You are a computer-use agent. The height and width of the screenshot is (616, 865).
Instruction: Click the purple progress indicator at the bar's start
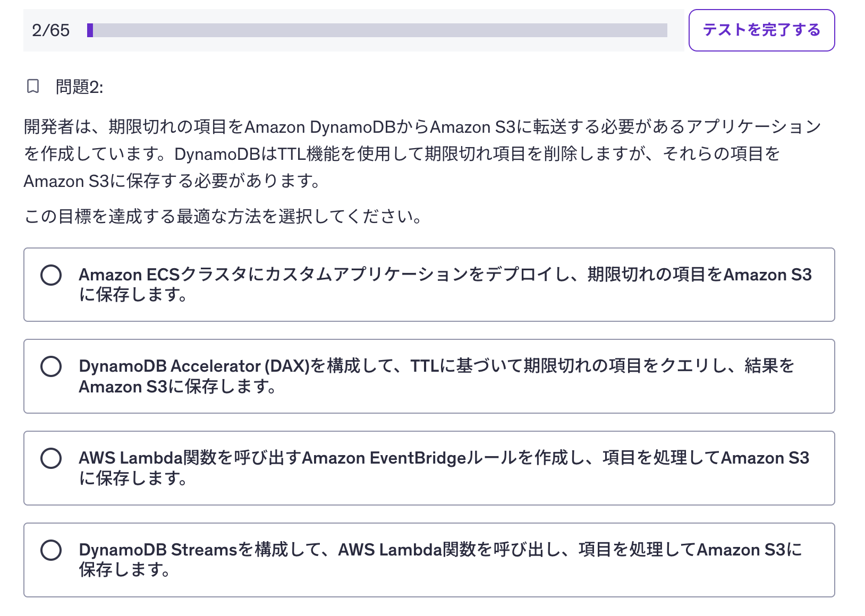pos(90,30)
